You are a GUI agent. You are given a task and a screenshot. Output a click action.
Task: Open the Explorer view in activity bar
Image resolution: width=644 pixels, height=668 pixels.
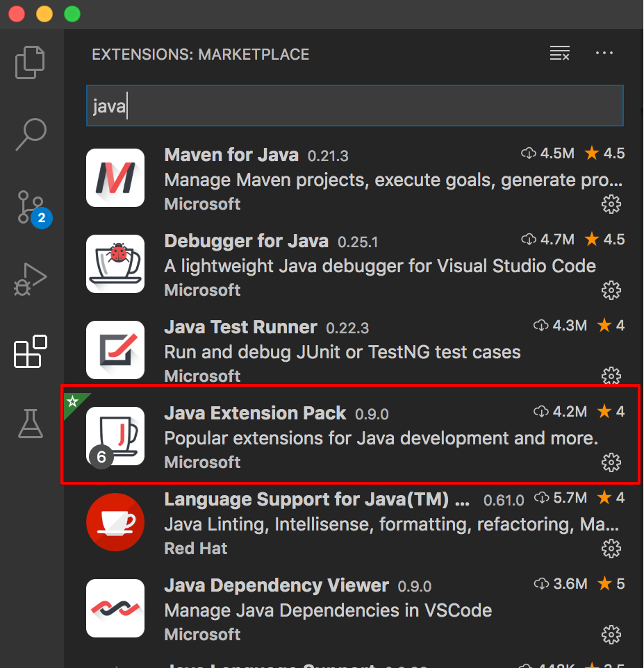(x=30, y=62)
